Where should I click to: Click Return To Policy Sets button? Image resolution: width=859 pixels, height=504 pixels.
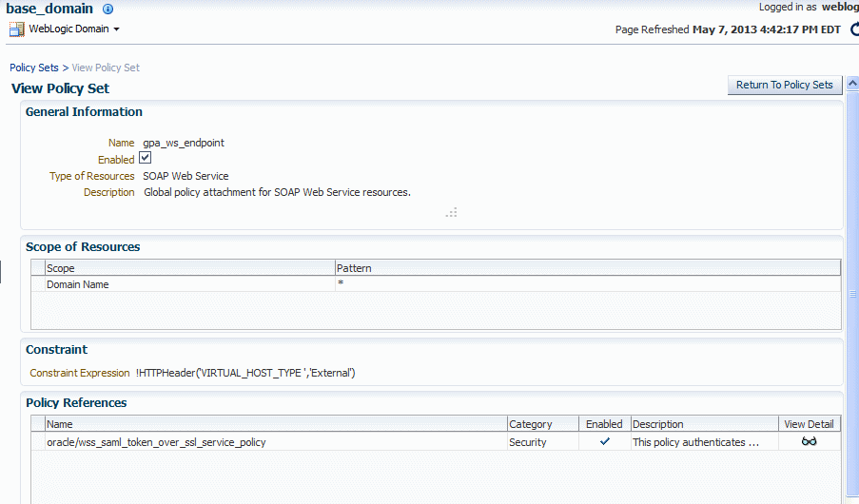click(784, 85)
